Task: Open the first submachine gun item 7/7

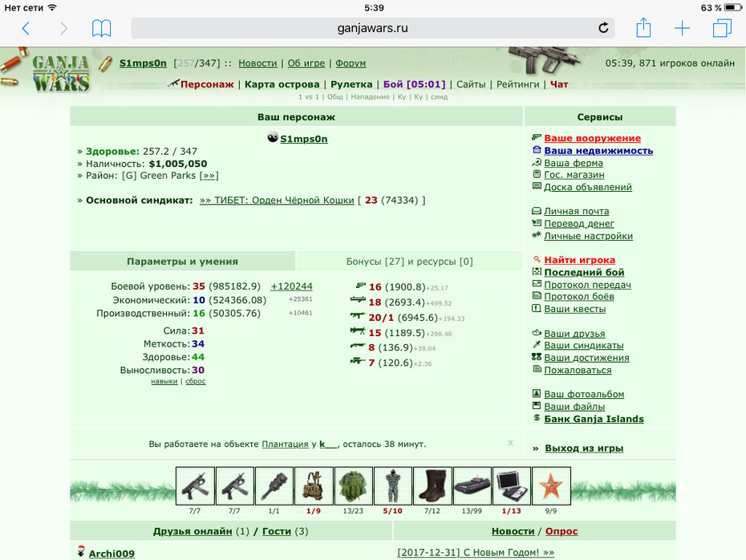Action: 195,485
